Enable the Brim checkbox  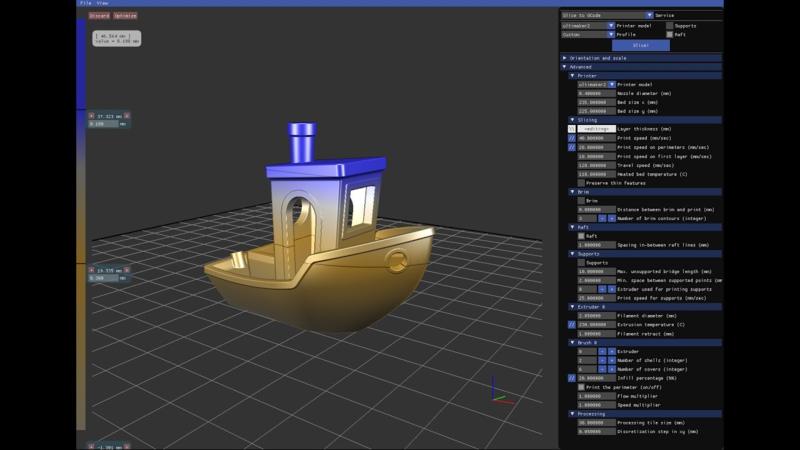581,200
